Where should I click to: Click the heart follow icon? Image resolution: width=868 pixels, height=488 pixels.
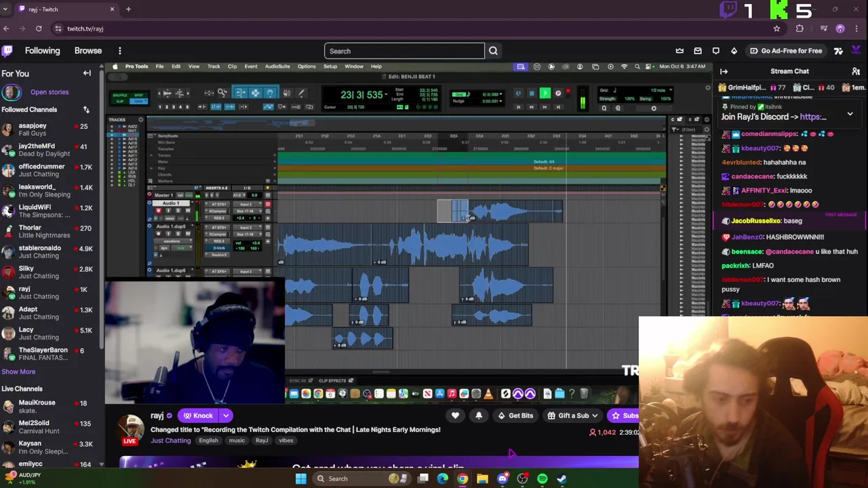(x=455, y=415)
